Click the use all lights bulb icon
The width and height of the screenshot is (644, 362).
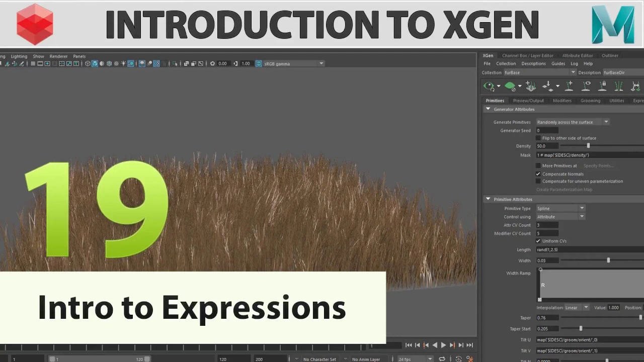(x=124, y=63)
